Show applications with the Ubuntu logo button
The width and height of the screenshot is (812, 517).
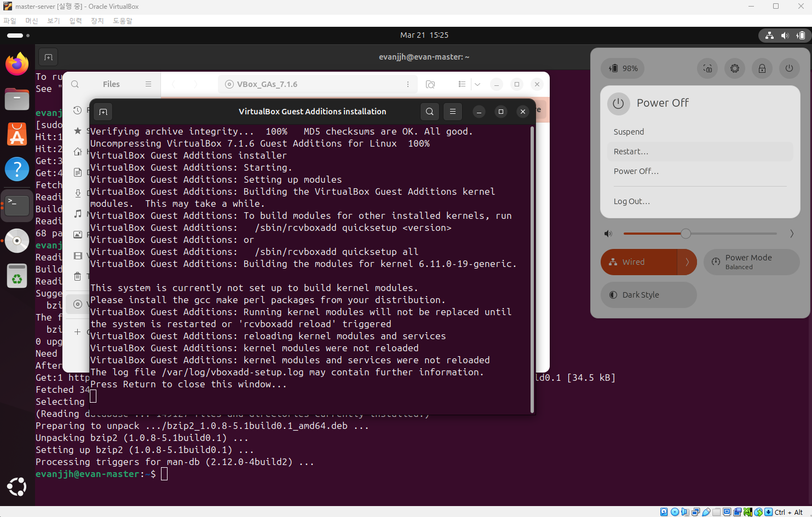17,486
